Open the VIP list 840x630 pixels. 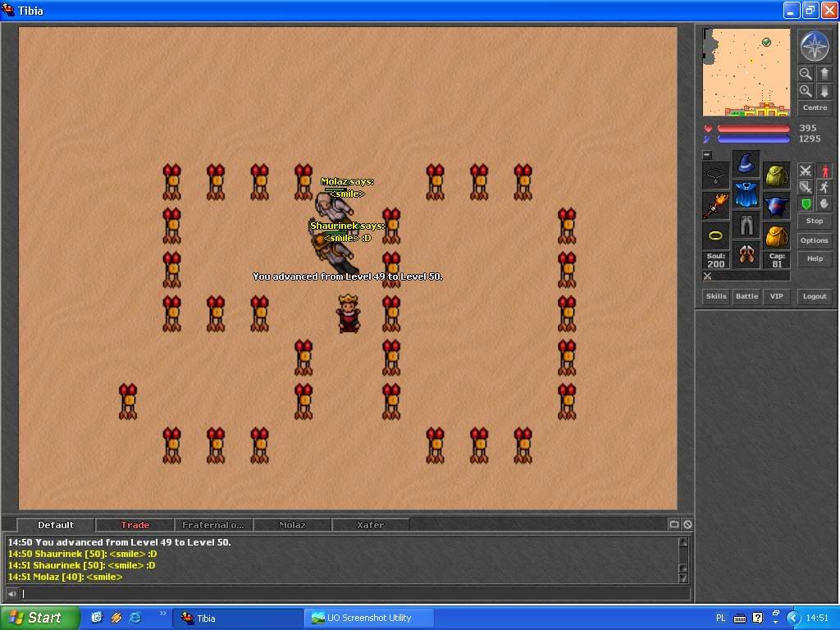[776, 296]
